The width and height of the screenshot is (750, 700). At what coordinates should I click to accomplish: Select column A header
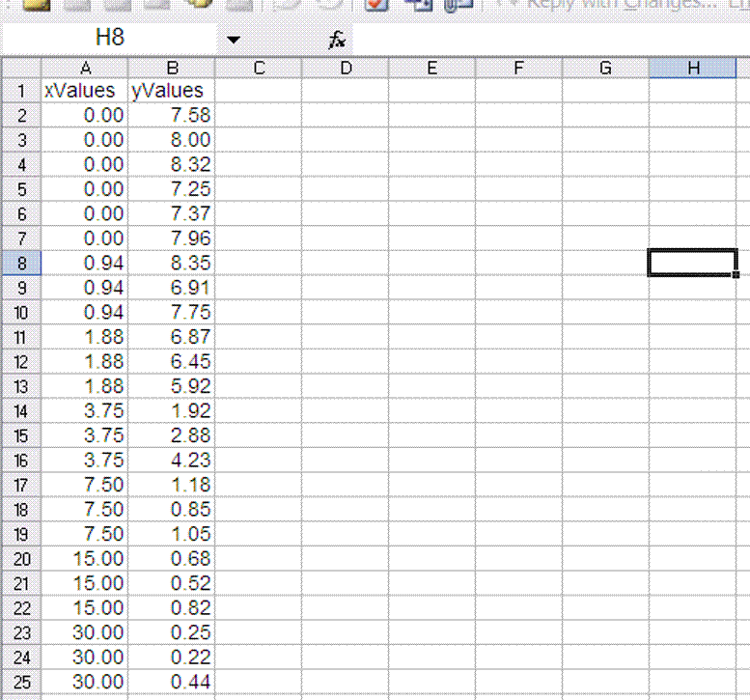coord(85,68)
